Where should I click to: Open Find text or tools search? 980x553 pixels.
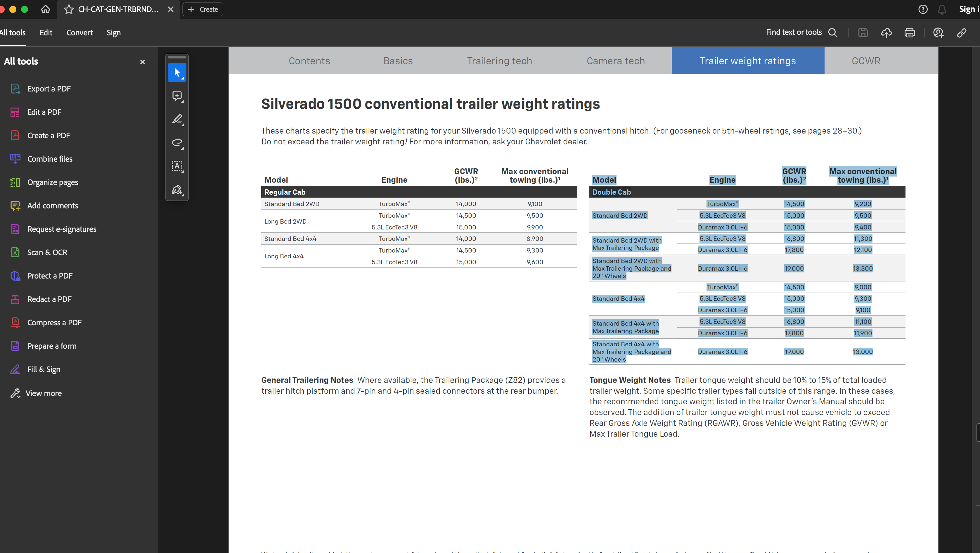(x=801, y=33)
